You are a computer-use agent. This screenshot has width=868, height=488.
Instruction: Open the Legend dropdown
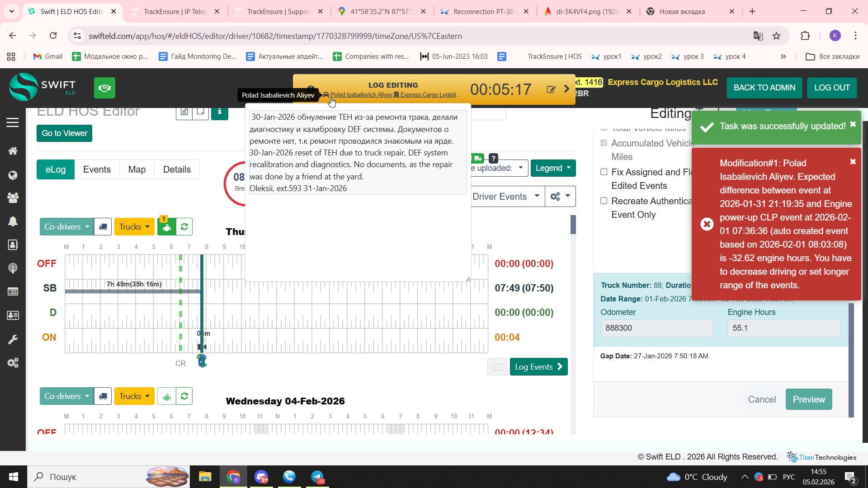(553, 168)
